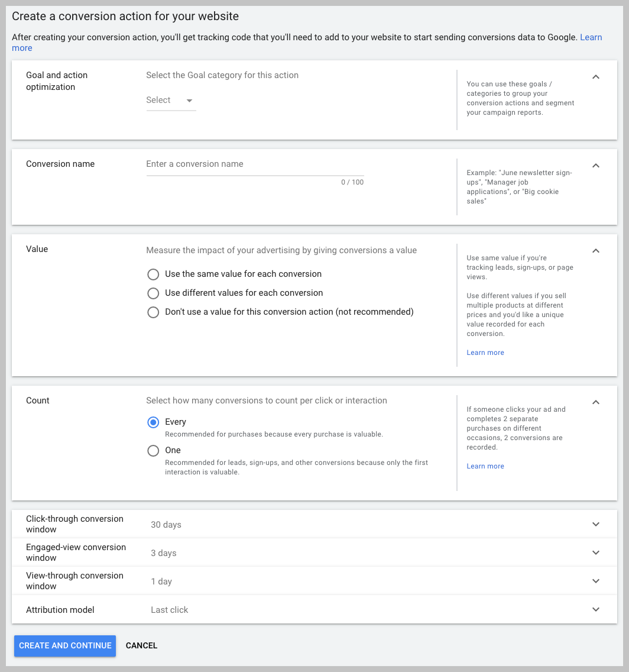Expand View-through conversion window row

[x=596, y=581]
